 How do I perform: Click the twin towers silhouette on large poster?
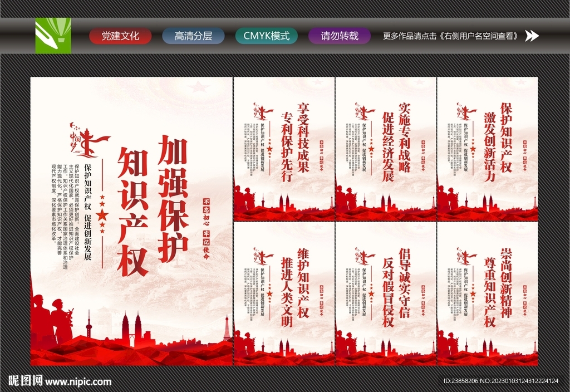pos(131,329)
